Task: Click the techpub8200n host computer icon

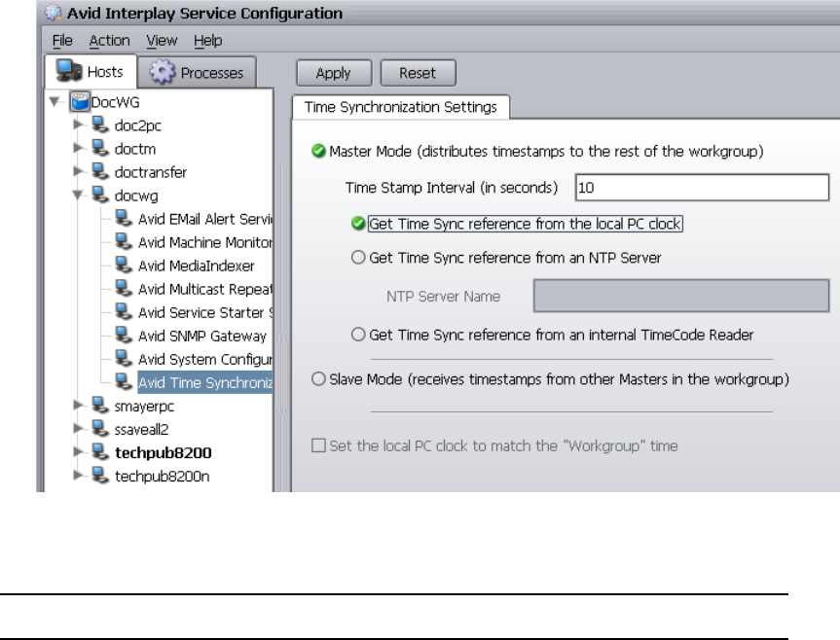Action: pos(100,476)
